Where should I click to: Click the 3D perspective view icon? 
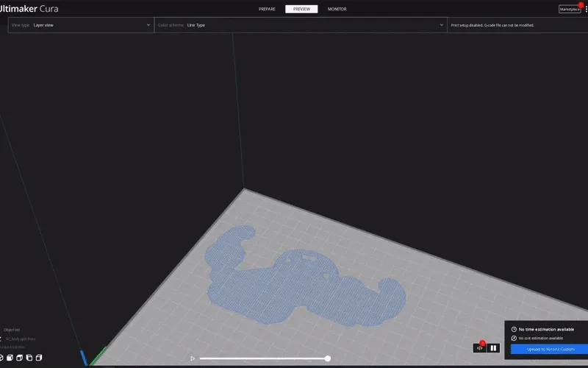tap(1, 358)
